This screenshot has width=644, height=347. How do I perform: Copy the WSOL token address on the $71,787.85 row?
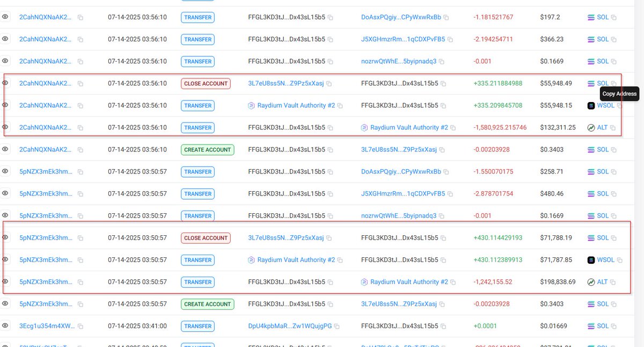[x=620, y=260]
